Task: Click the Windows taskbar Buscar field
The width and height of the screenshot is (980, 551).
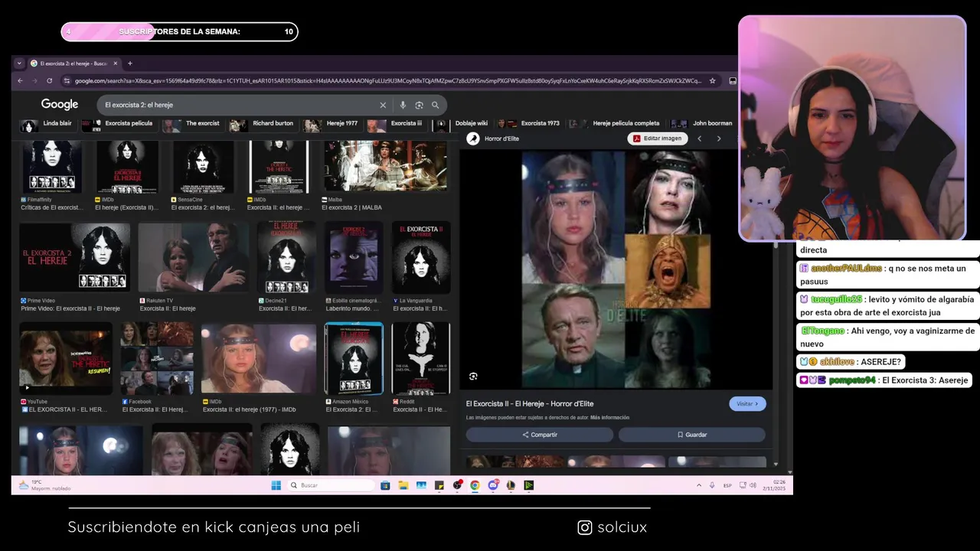Action: pyautogui.click(x=332, y=485)
